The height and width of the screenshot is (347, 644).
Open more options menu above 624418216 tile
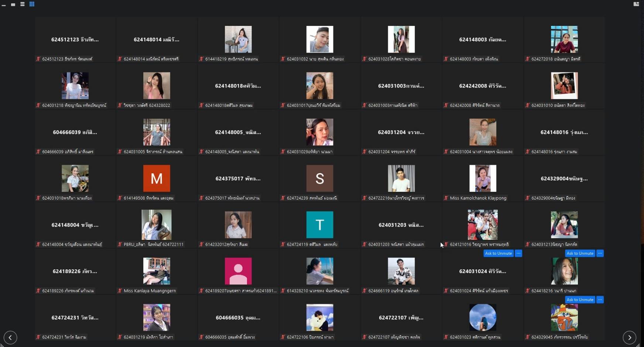tap(600, 254)
